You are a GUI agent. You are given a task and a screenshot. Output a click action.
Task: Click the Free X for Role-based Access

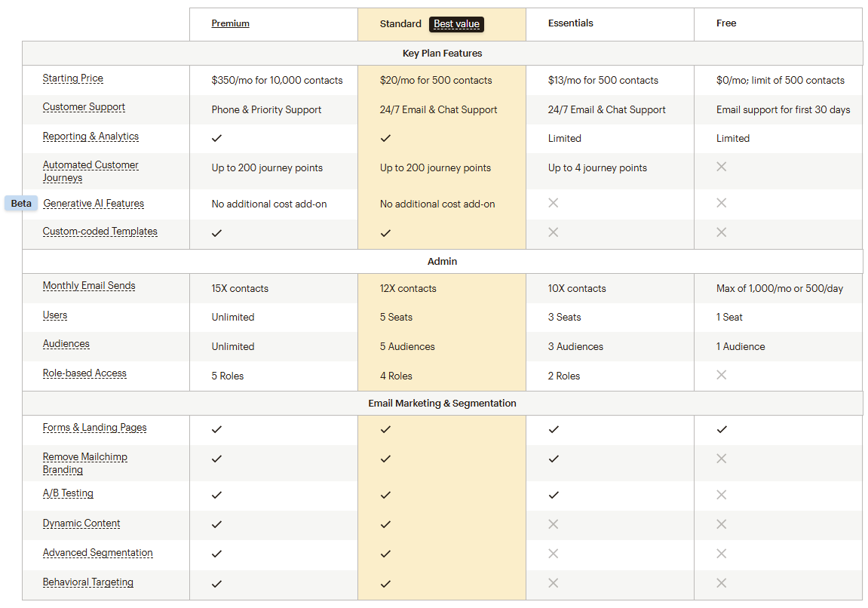pos(722,375)
